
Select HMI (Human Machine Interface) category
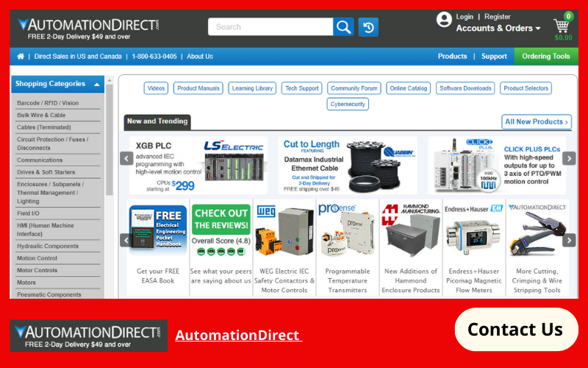[46, 230]
